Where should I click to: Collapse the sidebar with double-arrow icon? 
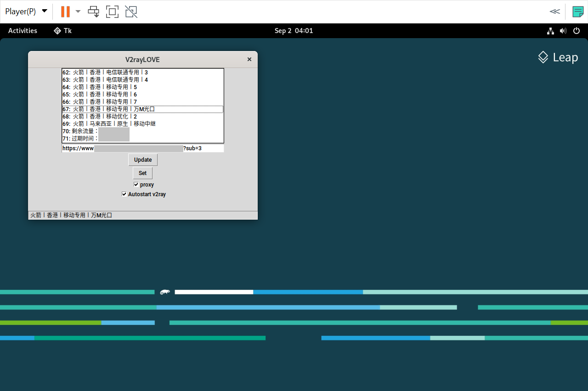click(x=554, y=11)
